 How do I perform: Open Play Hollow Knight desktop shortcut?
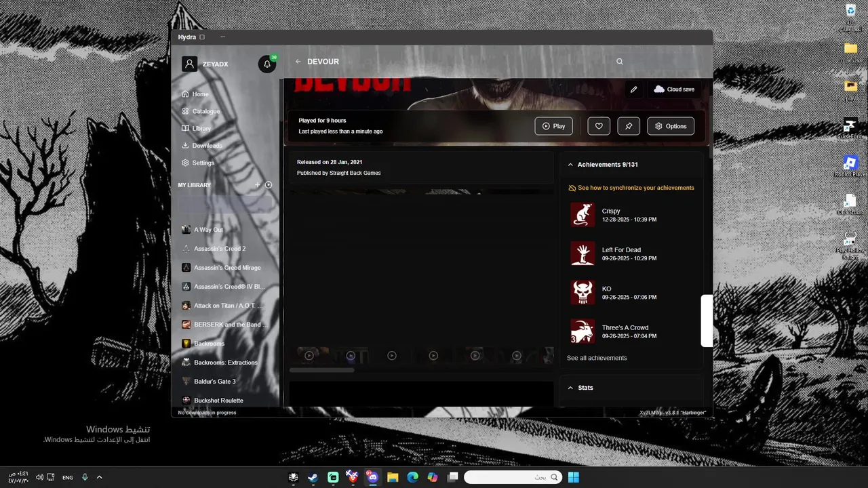point(850,245)
